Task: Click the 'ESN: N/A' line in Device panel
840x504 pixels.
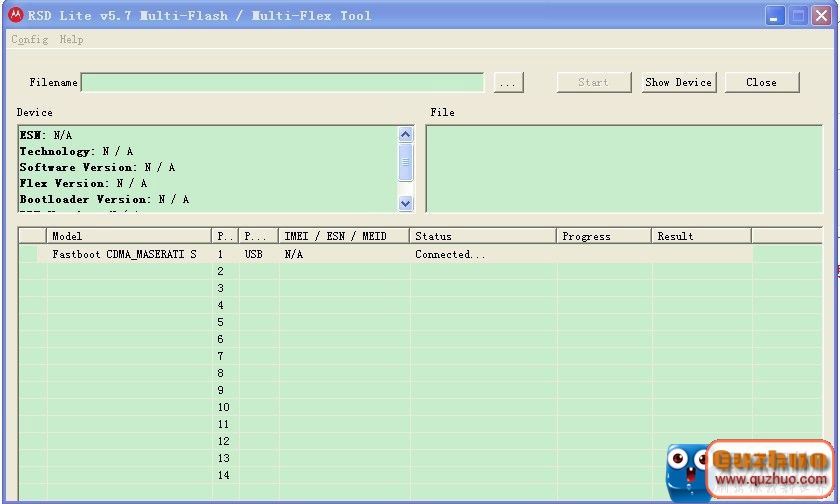Action: click(46, 135)
